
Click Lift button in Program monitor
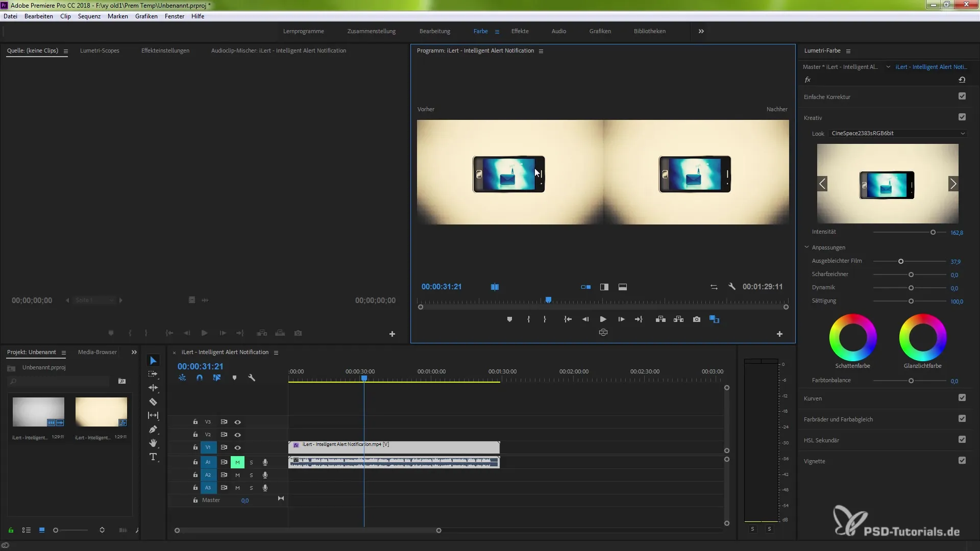[660, 319]
